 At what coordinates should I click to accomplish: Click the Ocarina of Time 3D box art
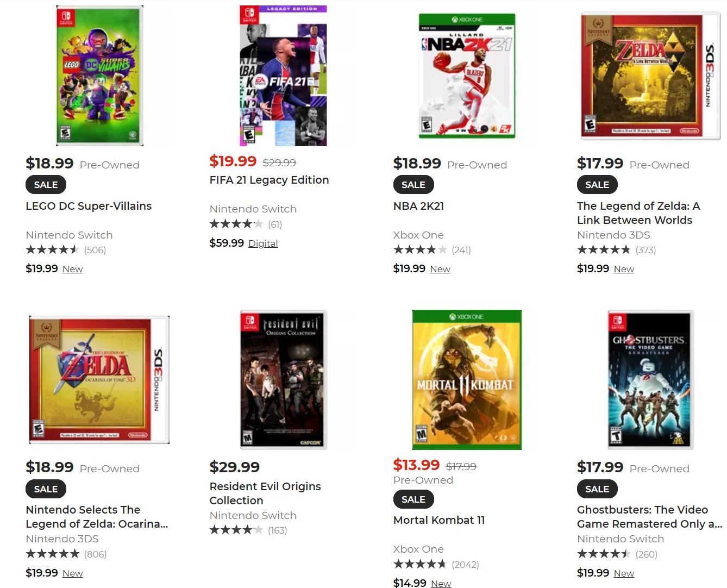[99, 379]
